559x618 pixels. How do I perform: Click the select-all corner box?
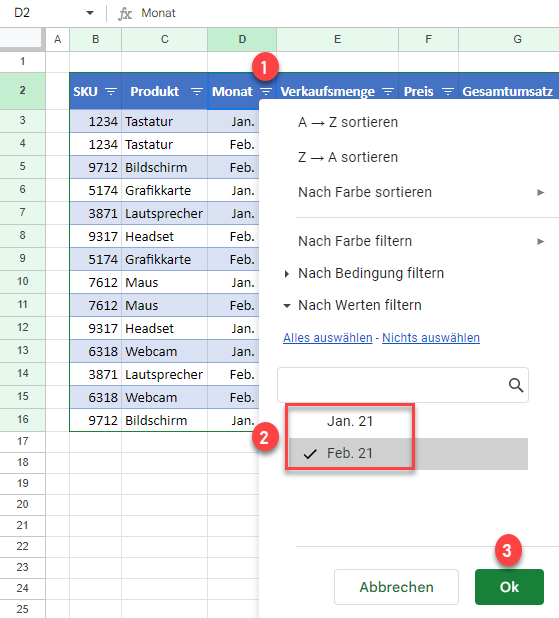pyautogui.click(x=22, y=39)
